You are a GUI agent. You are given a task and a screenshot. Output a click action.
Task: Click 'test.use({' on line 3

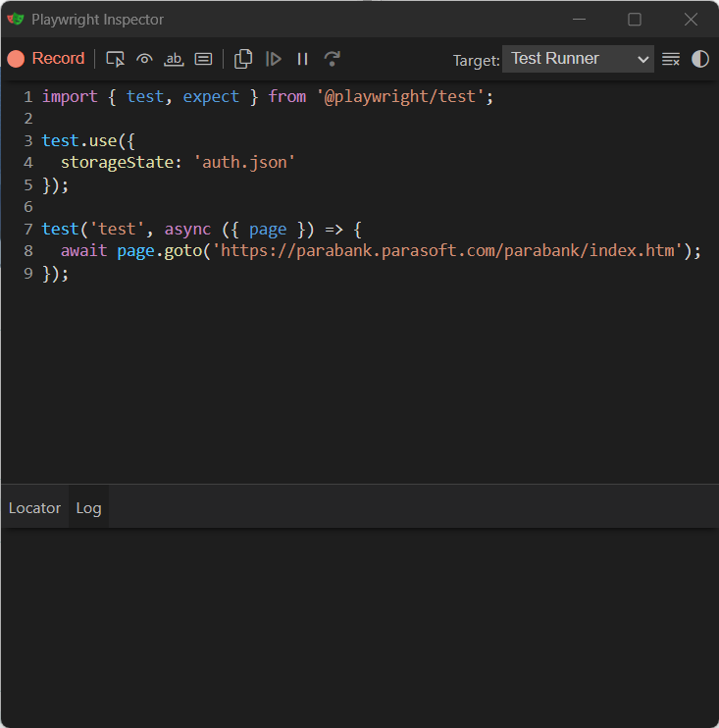pos(88,140)
